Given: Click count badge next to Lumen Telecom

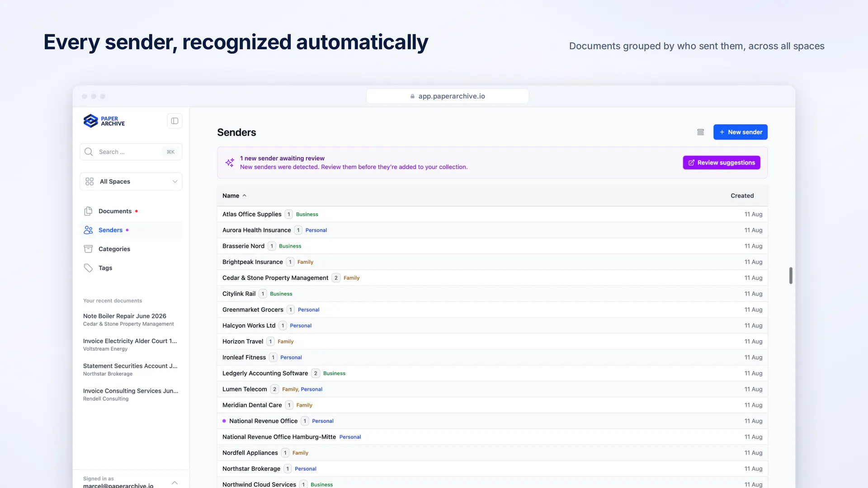Looking at the screenshot, I should 274,389.
